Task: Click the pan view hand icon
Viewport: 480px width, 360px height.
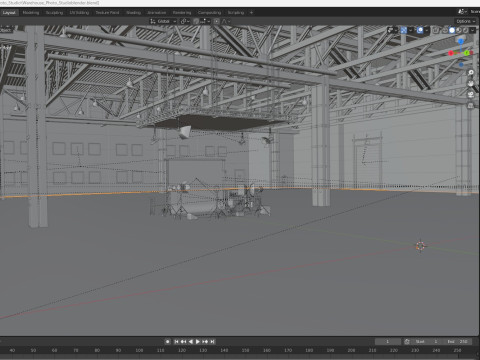Action: point(471,84)
